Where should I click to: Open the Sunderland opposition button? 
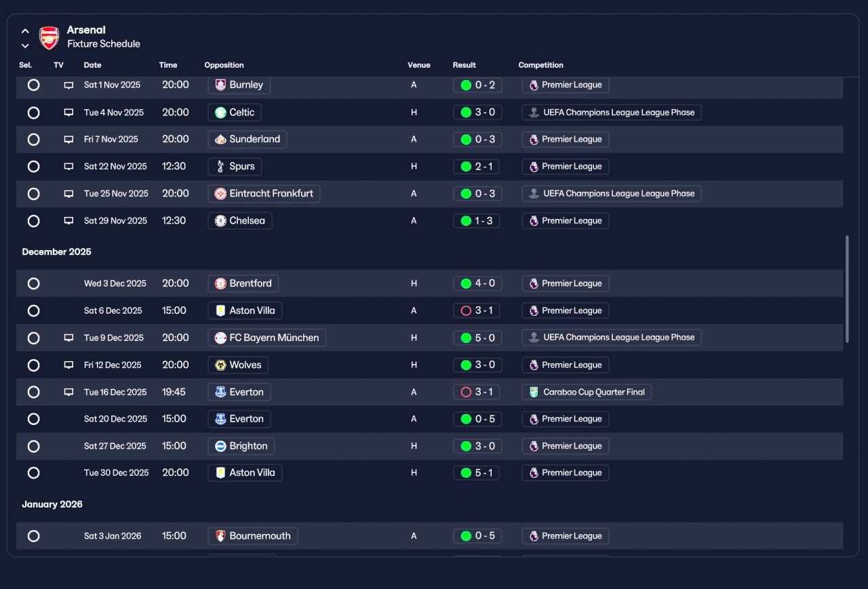248,140
